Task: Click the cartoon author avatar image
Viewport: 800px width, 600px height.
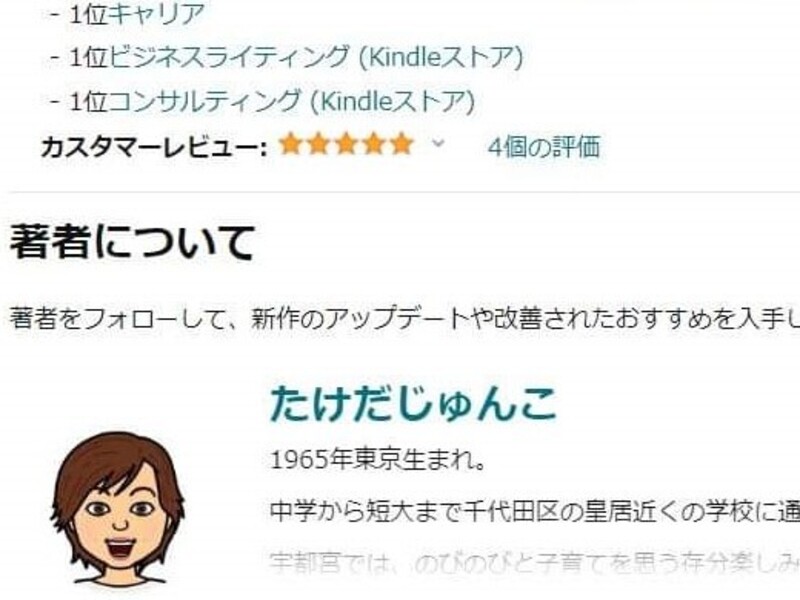Action: [x=117, y=507]
